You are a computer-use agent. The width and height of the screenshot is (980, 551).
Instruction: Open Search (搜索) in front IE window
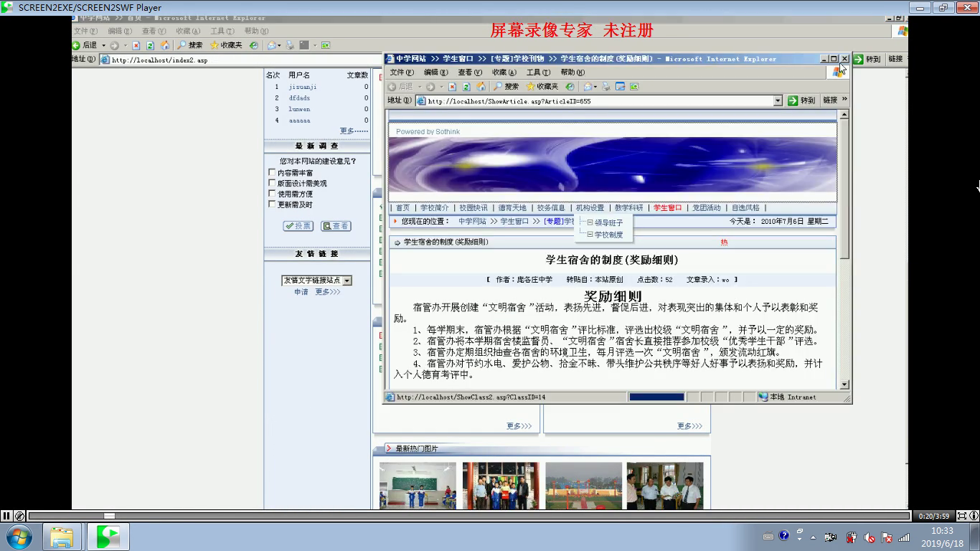(505, 87)
